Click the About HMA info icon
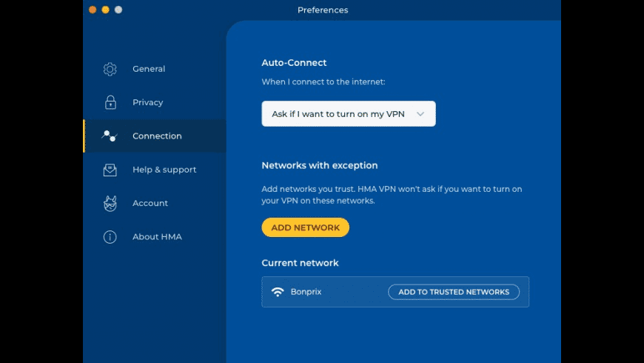This screenshot has width=644, height=363. pyautogui.click(x=110, y=237)
